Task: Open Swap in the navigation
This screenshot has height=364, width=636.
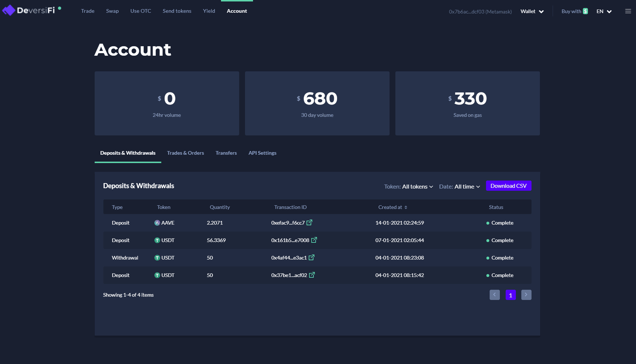Action: (112, 11)
